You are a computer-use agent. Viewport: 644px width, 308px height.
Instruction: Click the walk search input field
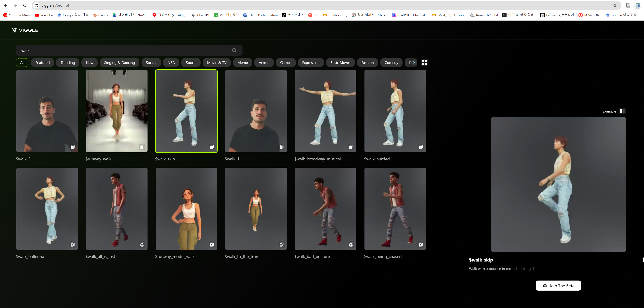coord(125,50)
